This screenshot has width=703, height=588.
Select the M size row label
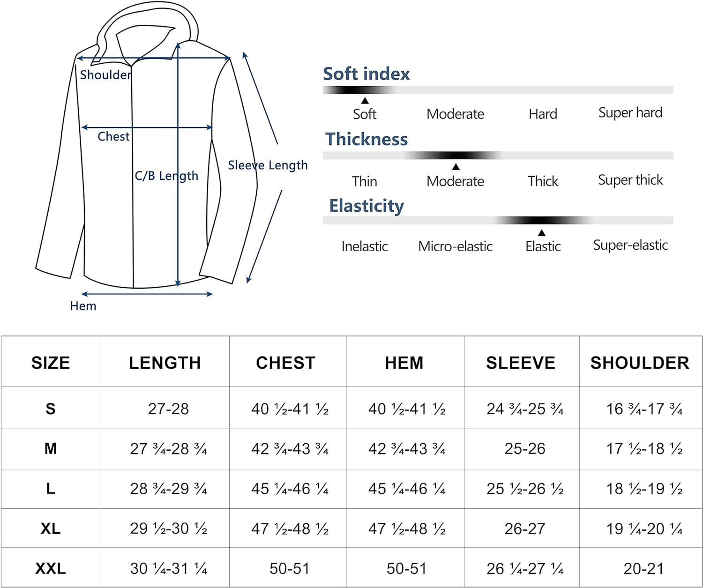coord(51,449)
